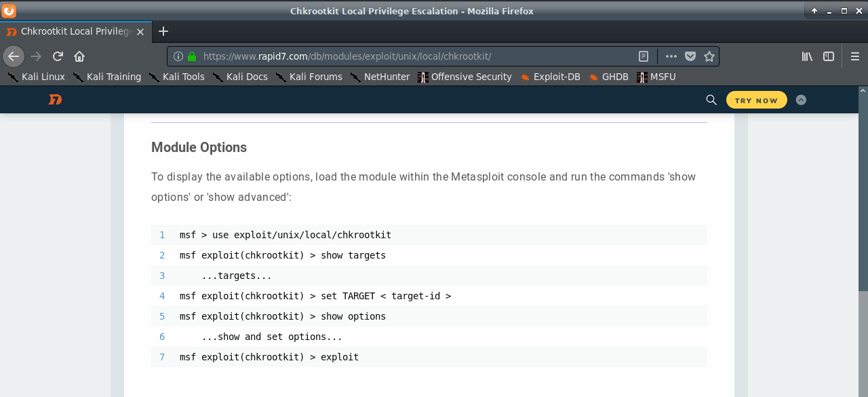
Task: Go back to previous page
Action: click(14, 56)
